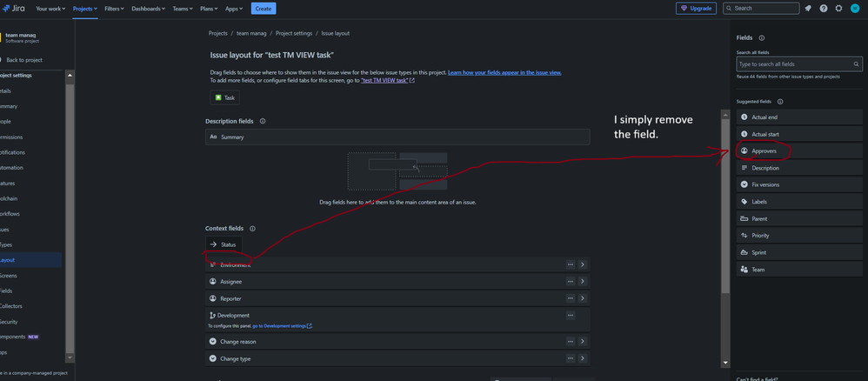The height and width of the screenshot is (381, 868).
Task: Open Fields in project settings sidebar
Action: [x=6, y=291]
